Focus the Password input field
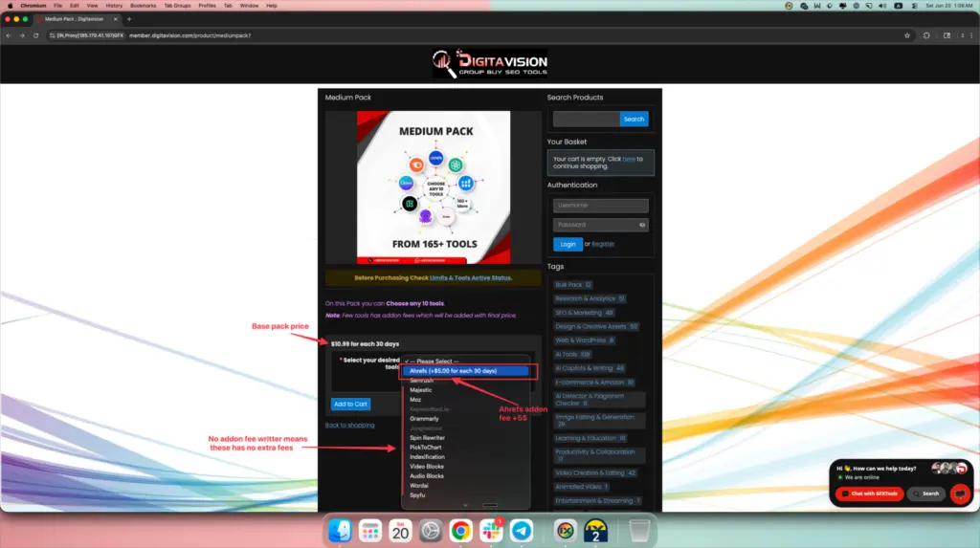 click(x=601, y=225)
